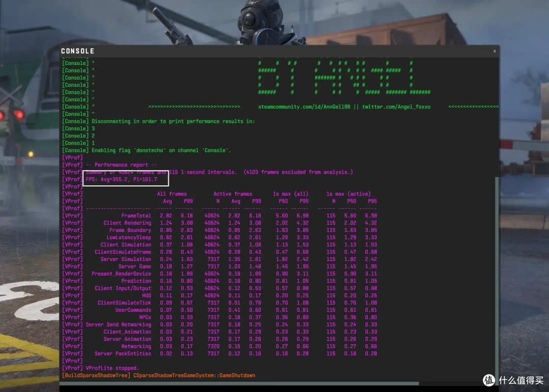Click the twitter.com/Angel_foxxo text
This screenshot has width=549, height=392.
click(396, 107)
